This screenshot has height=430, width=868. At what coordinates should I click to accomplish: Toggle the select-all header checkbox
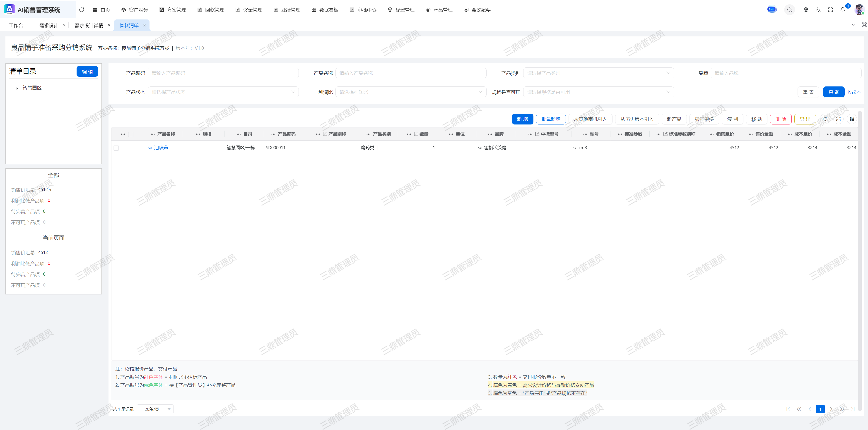click(x=131, y=134)
